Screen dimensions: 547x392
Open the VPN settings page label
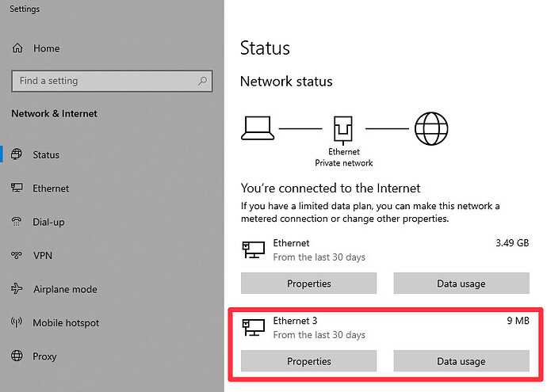43,256
